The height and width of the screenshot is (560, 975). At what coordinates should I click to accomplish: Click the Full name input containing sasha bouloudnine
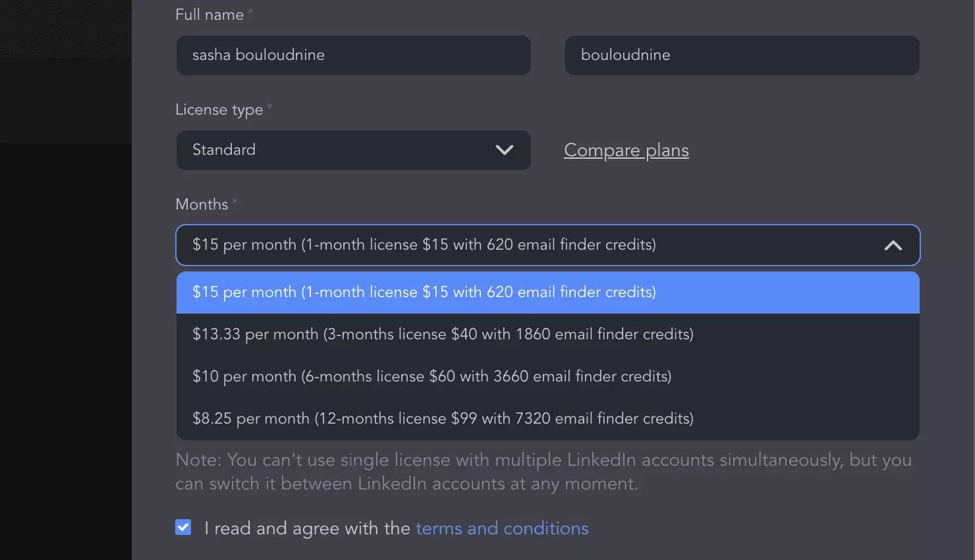pos(354,55)
